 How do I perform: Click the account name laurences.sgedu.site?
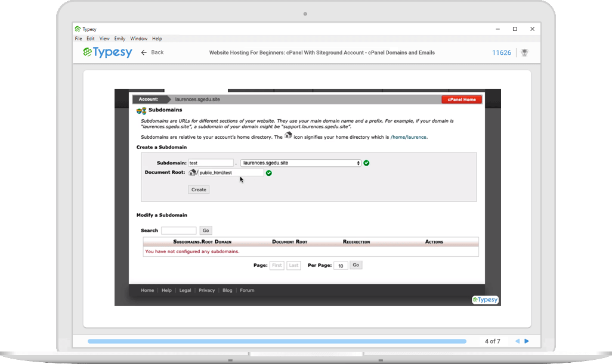click(197, 99)
